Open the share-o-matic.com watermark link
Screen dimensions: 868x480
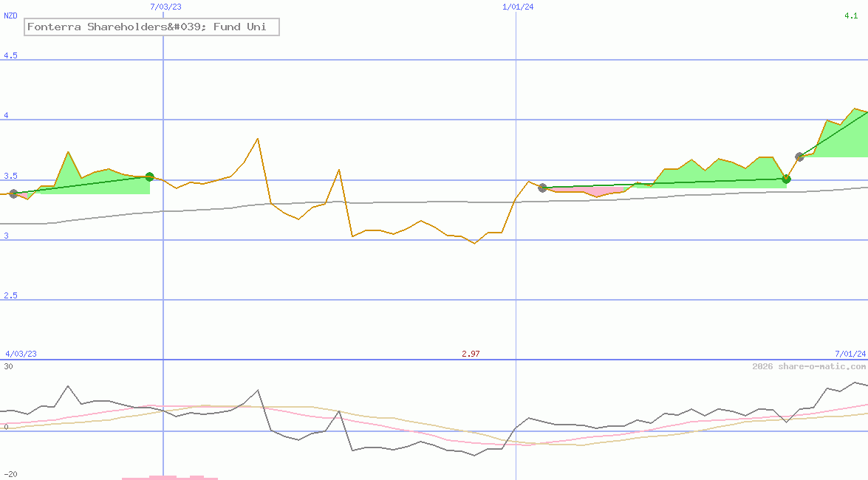tap(809, 366)
